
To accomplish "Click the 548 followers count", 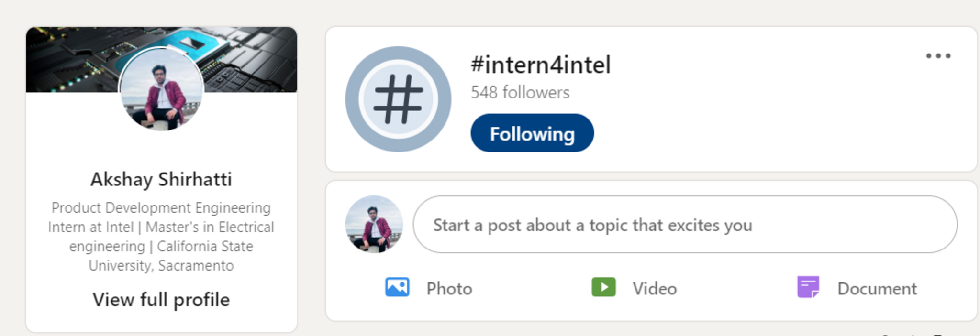I will pos(520,92).
